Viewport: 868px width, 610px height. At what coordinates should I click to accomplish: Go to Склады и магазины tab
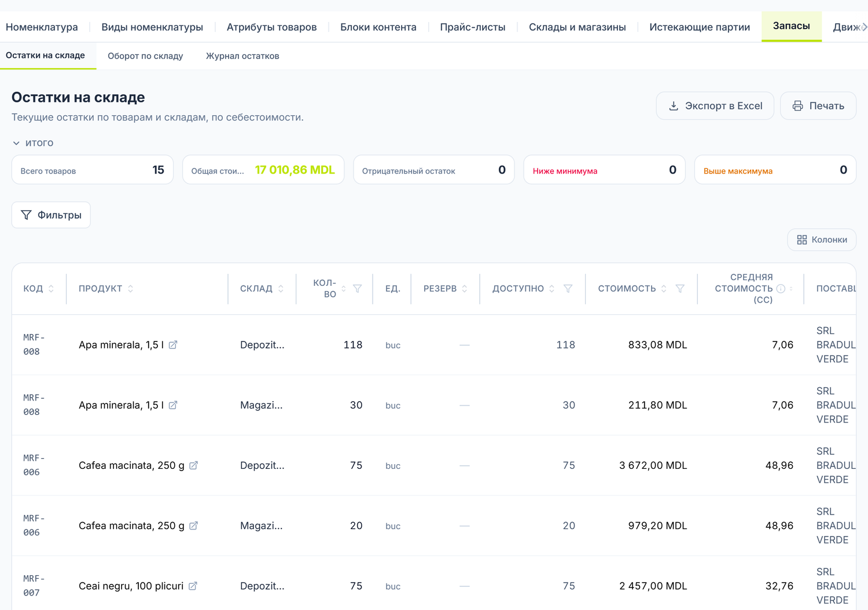577,27
